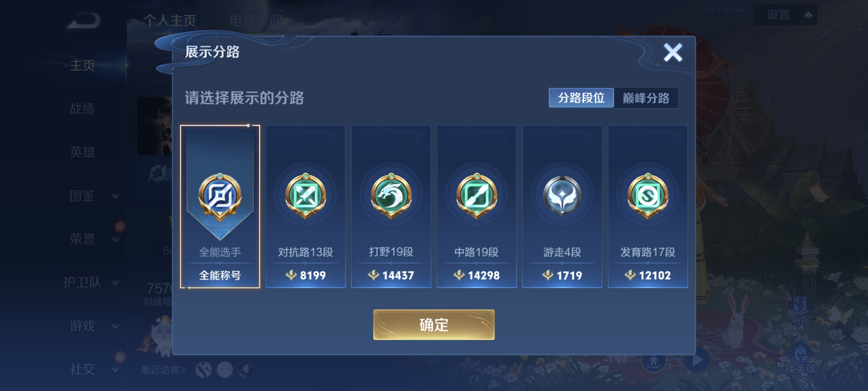Confirm selection with 确定 button
Viewport: 868px width, 391px height.
coord(434,325)
